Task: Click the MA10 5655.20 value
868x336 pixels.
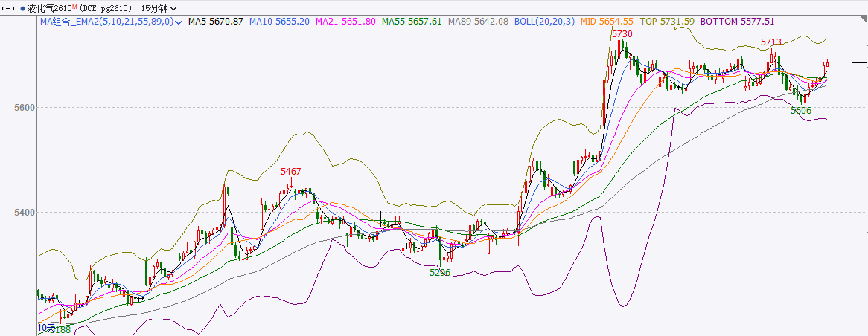Action: pos(279,22)
